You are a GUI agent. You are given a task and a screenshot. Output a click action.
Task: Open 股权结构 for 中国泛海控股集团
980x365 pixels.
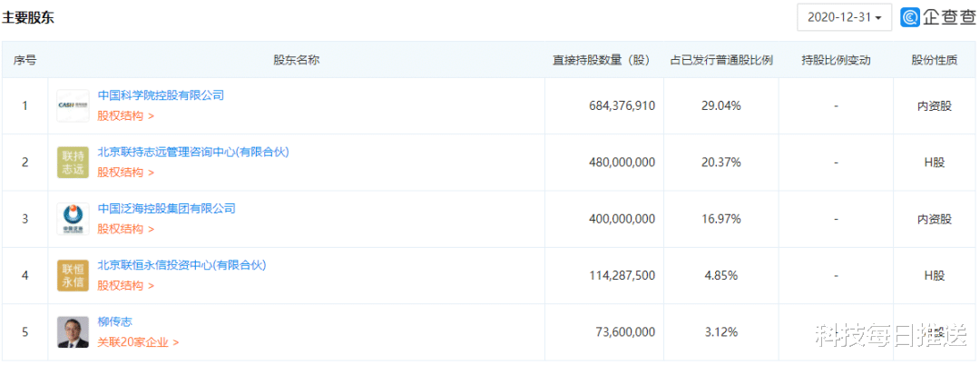[125, 229]
